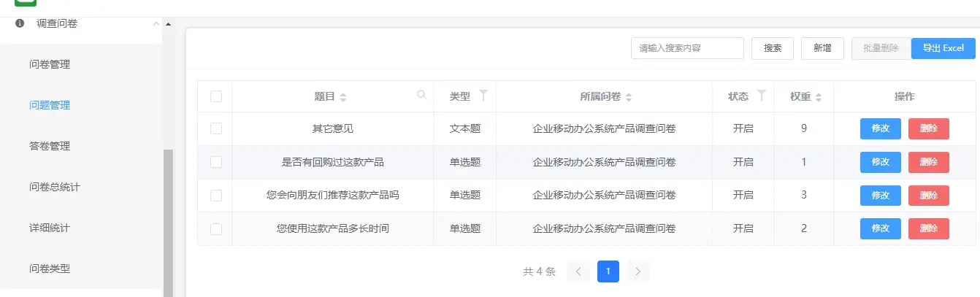Screen dimensions: 980x297
Task: Click 修改 for the 其它意见 row
Action: pyautogui.click(x=880, y=128)
